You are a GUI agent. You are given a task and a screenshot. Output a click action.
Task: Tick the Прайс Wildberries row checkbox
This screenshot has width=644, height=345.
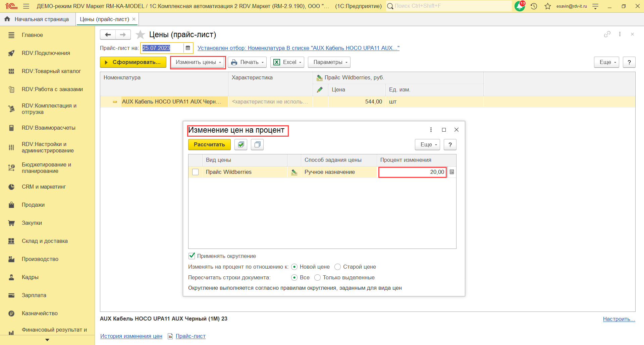(x=196, y=172)
